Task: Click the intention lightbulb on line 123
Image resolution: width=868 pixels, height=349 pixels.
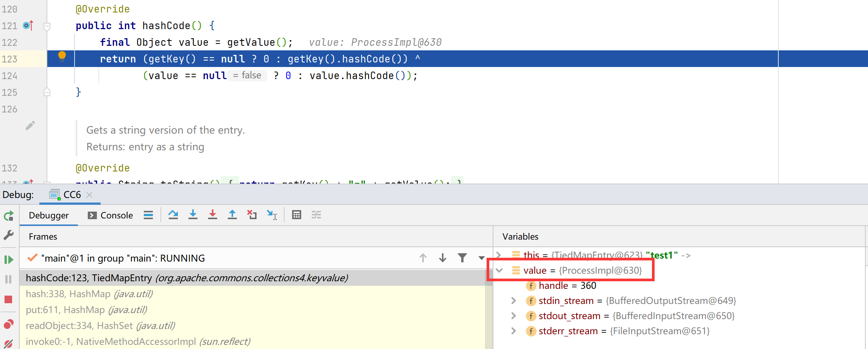Action: click(x=62, y=56)
